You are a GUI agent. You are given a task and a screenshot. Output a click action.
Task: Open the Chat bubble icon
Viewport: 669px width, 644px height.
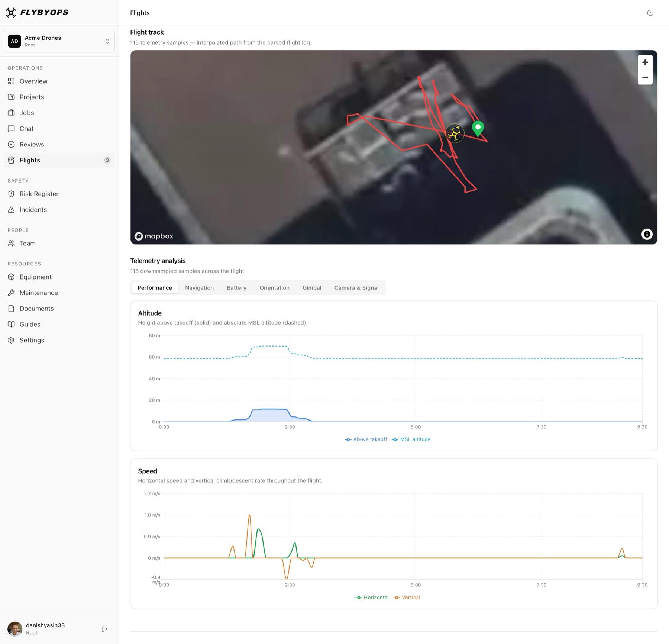pyautogui.click(x=12, y=129)
